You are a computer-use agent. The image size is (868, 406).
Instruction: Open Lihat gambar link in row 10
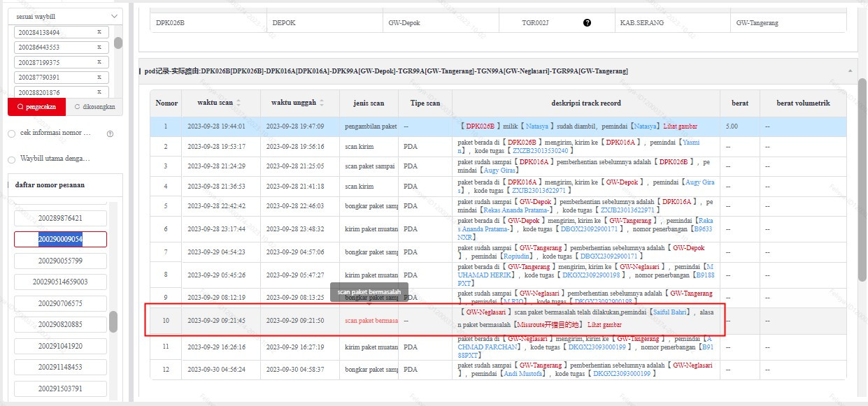pos(604,325)
